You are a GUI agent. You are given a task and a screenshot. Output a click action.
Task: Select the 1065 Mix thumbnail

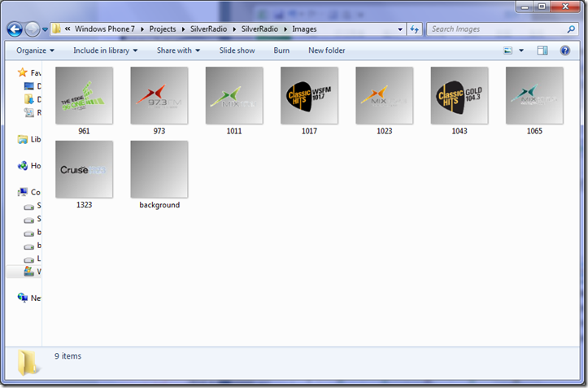click(534, 96)
